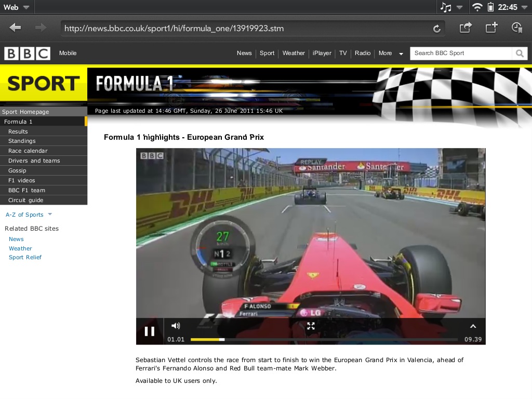Switch to the BBC Mobile site
The width and height of the screenshot is (532, 399).
pyautogui.click(x=68, y=54)
